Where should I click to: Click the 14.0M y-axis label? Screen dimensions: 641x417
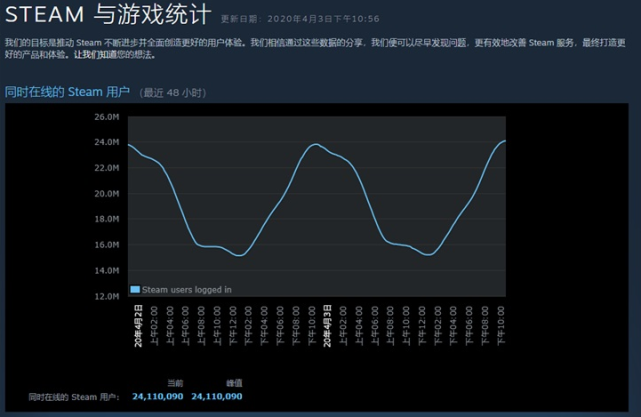click(x=107, y=271)
